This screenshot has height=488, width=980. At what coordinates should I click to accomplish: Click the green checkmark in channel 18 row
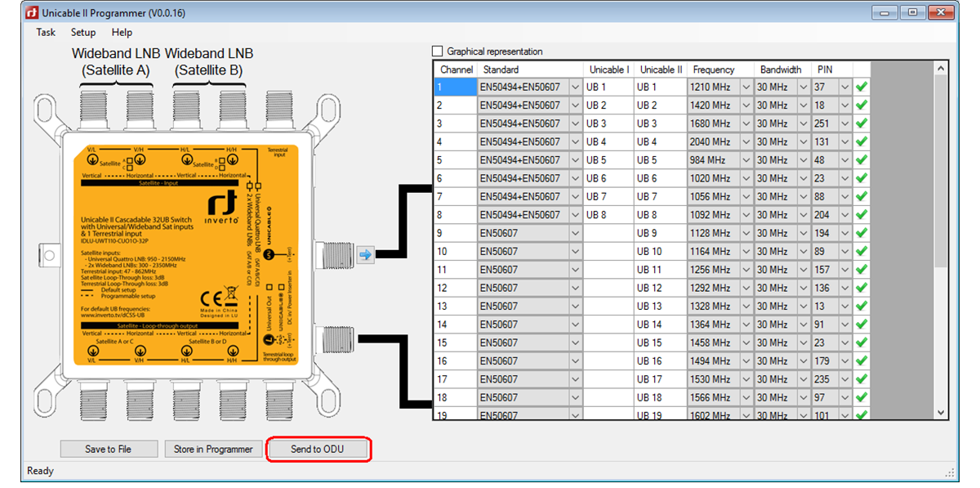tap(862, 397)
